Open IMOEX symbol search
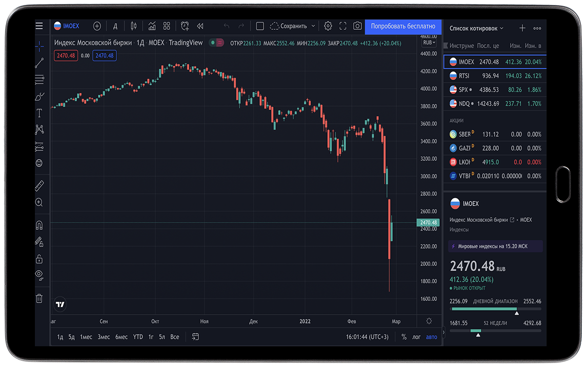588x366 pixels. (x=67, y=26)
